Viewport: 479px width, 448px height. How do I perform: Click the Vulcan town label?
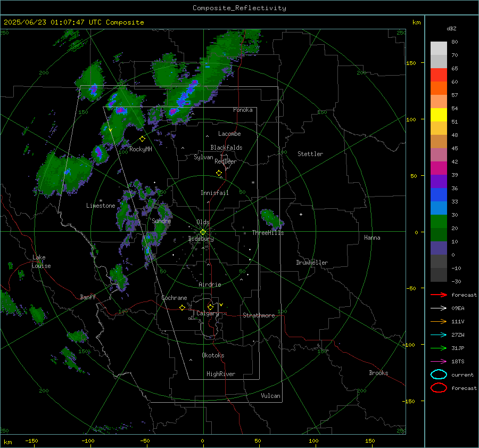click(270, 396)
